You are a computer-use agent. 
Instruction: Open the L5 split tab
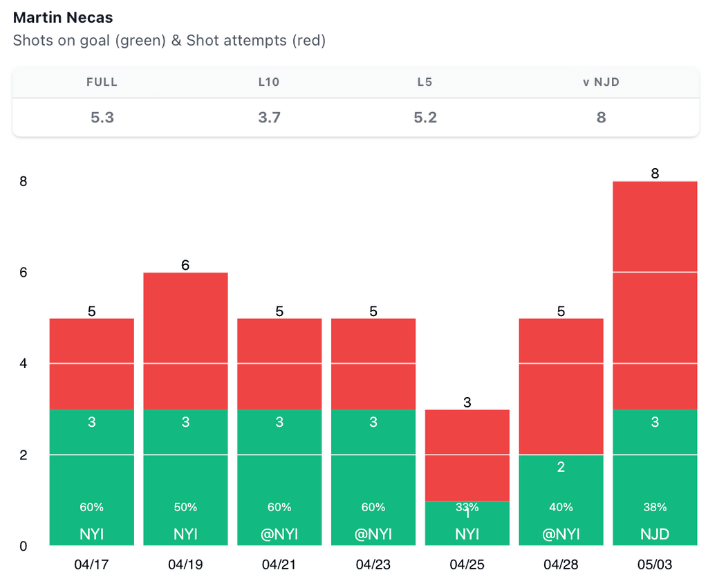pos(425,82)
